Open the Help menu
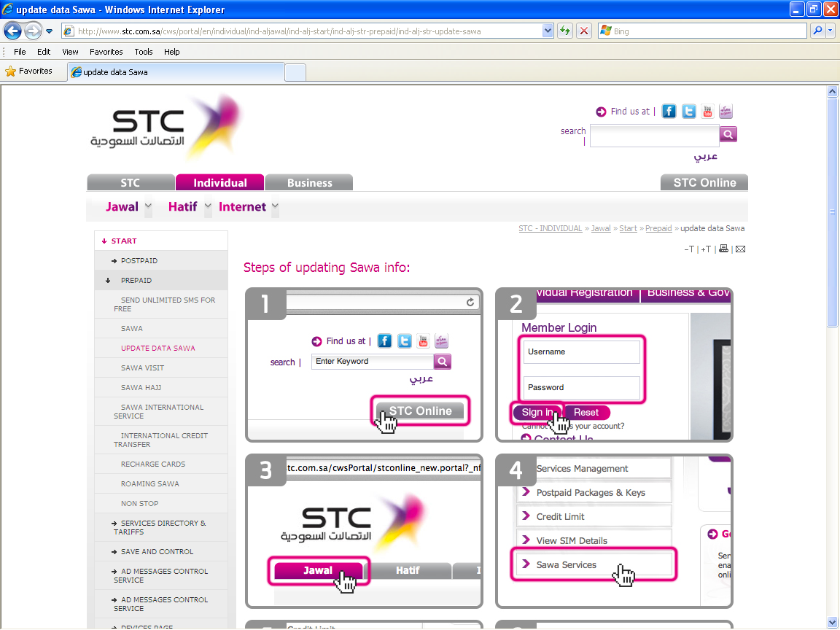Screen dimensions: 840x630 tap(171, 52)
